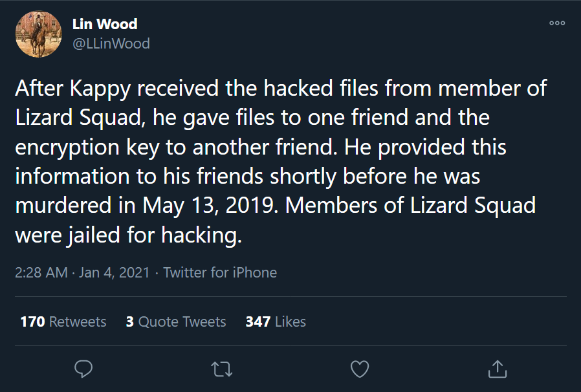Show the 347 Likes list
Viewport: 581px width, 392px height.
(x=276, y=321)
